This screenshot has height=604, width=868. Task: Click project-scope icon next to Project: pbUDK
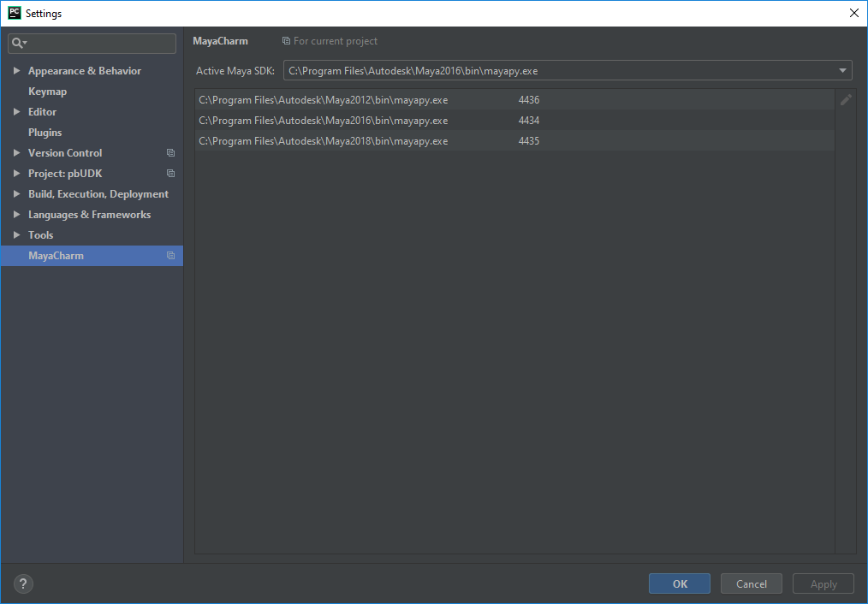(x=170, y=173)
